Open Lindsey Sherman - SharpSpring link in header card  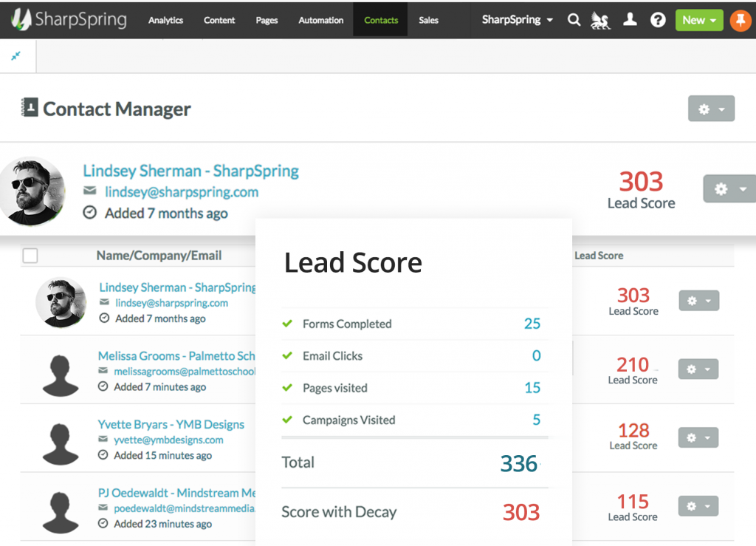[191, 171]
